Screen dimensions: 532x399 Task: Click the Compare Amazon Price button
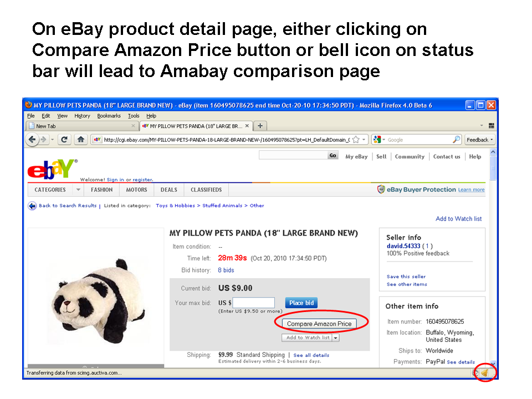click(x=319, y=324)
